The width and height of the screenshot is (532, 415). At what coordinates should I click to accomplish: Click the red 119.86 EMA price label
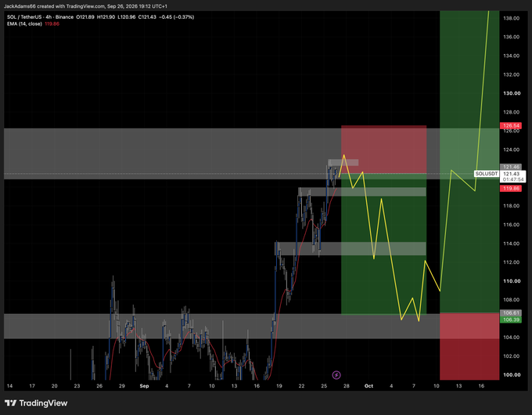[x=511, y=188]
